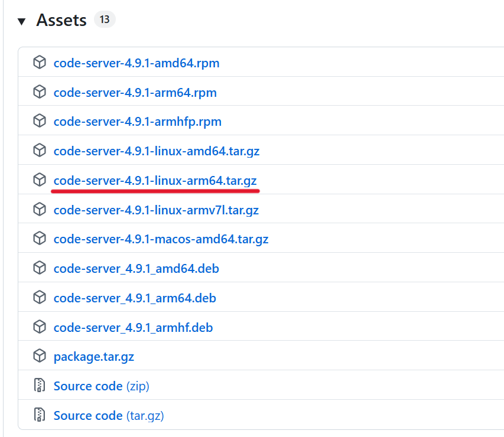Click package icon beside arm64.deb
The image size is (504, 437).
click(x=40, y=298)
